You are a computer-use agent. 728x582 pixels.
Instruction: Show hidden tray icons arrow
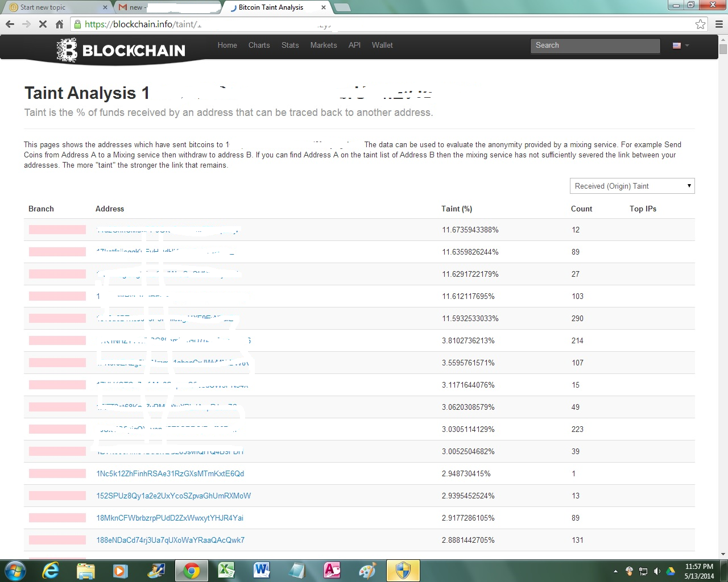615,571
